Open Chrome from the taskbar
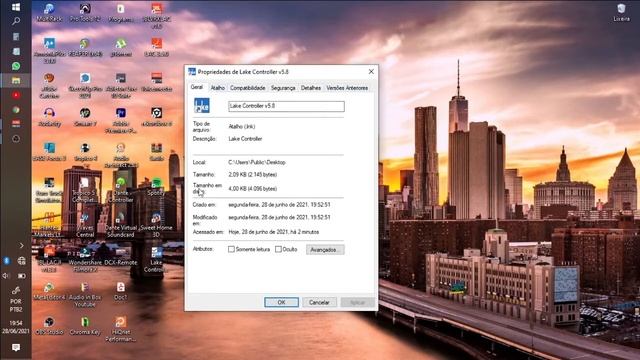 click(16, 110)
